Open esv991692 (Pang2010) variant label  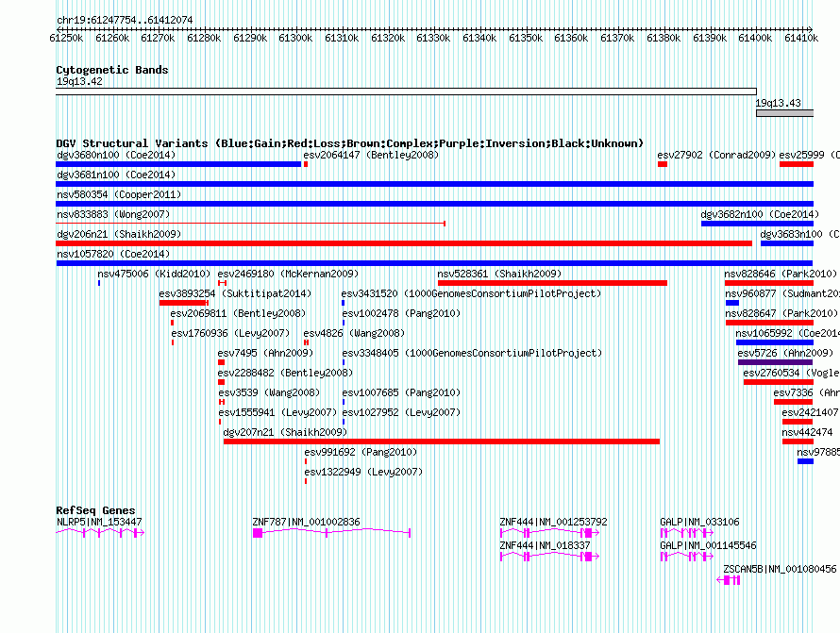361,452
